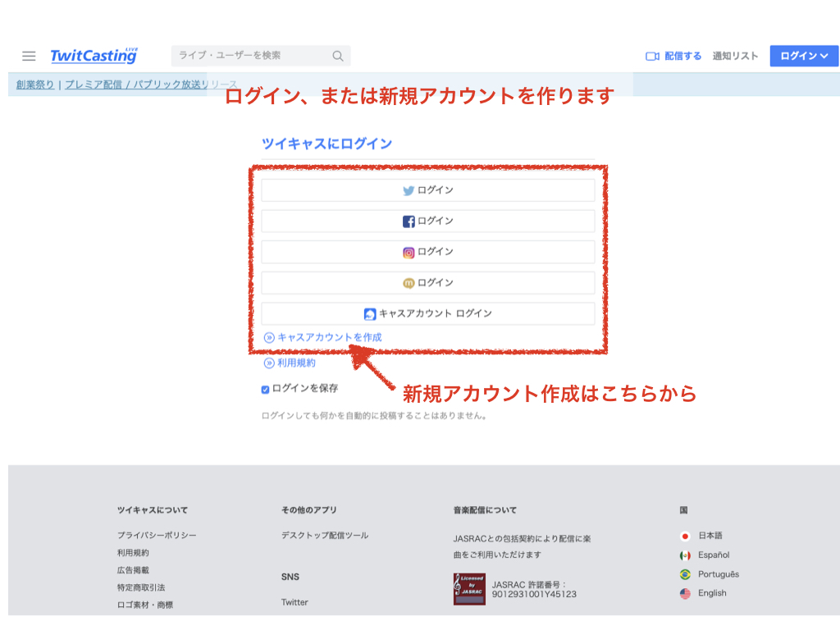Screen dimensions: 840x630
Task: Click キャスアカウント ログイン button
Action: click(427, 313)
